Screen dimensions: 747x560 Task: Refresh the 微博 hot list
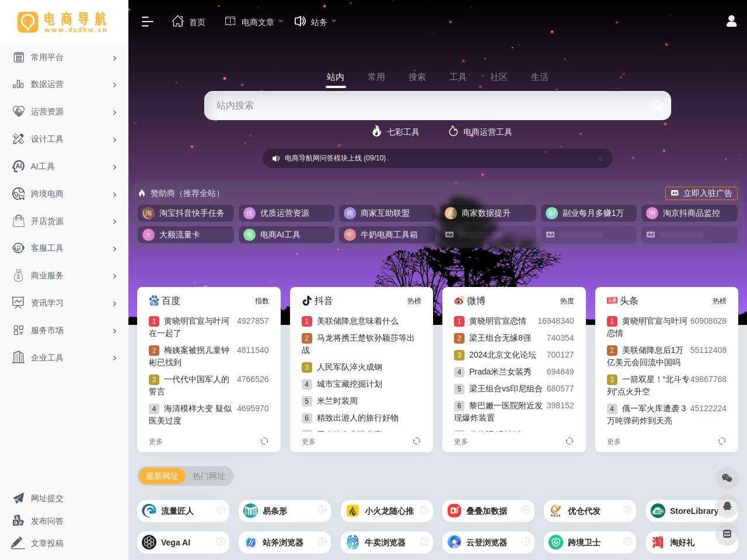pyautogui.click(x=570, y=441)
